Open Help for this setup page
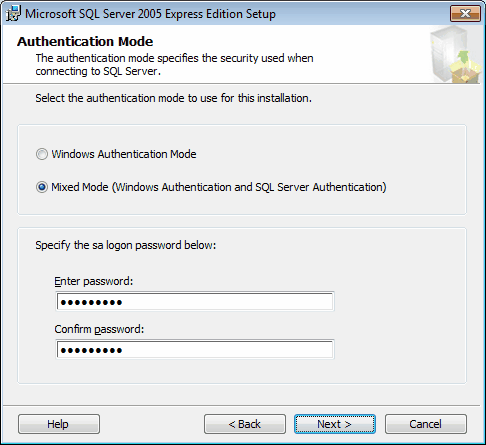This screenshot has width=486, height=445. tap(59, 424)
